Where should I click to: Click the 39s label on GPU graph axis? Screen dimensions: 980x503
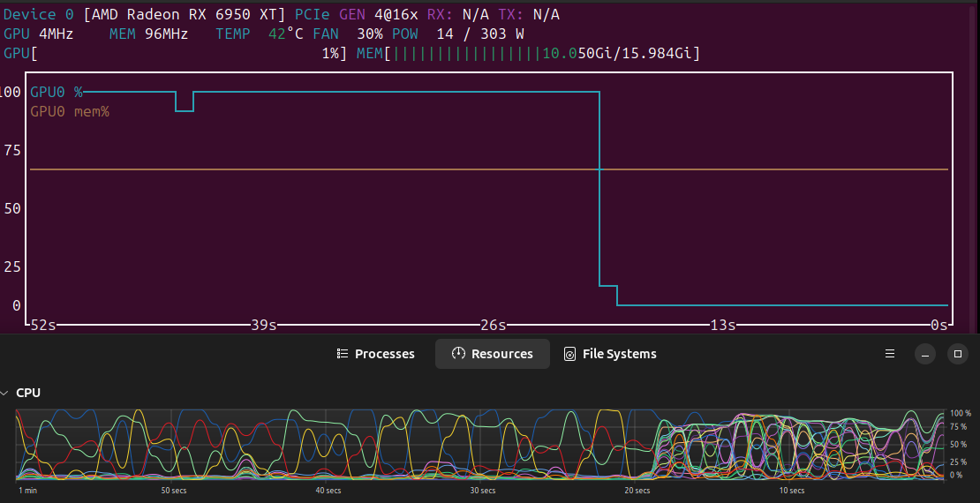tap(264, 325)
